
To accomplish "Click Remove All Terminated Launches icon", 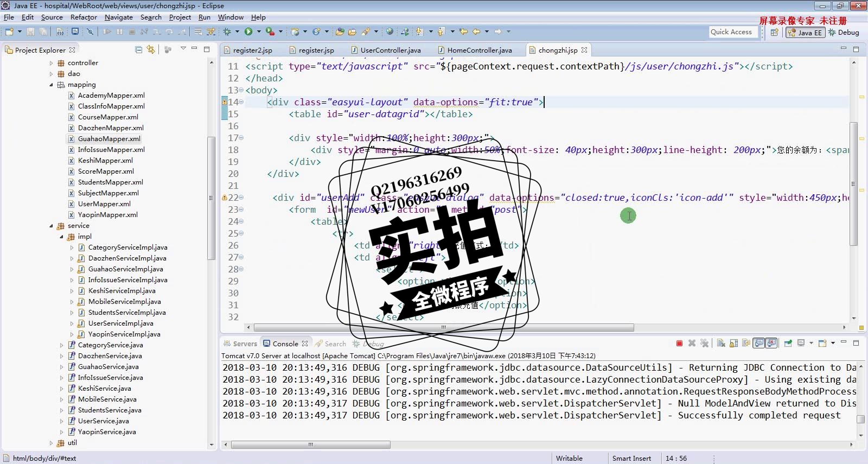I will click(x=704, y=344).
